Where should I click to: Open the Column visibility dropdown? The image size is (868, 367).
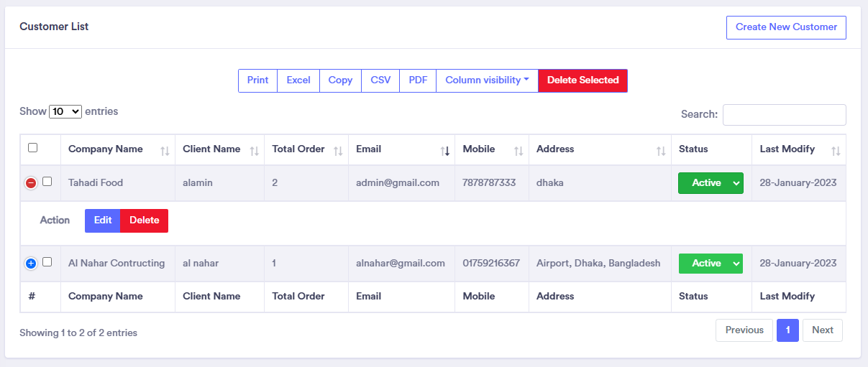pos(487,80)
